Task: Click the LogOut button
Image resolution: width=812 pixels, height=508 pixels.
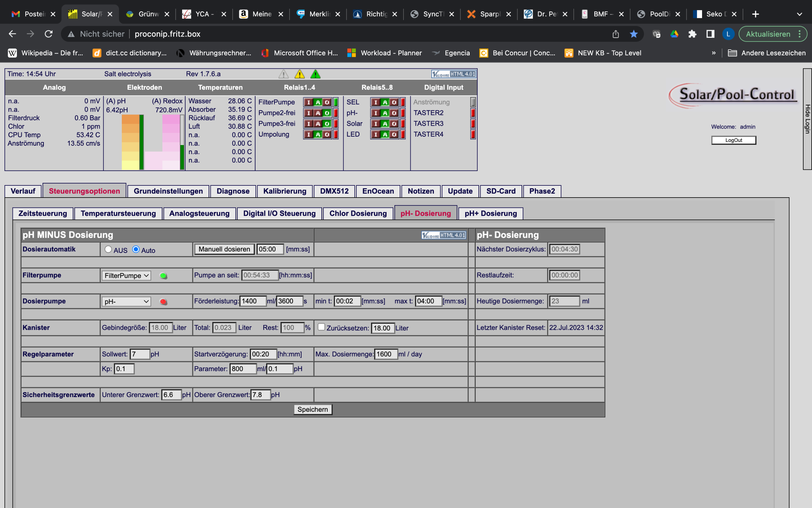Action: pos(734,140)
